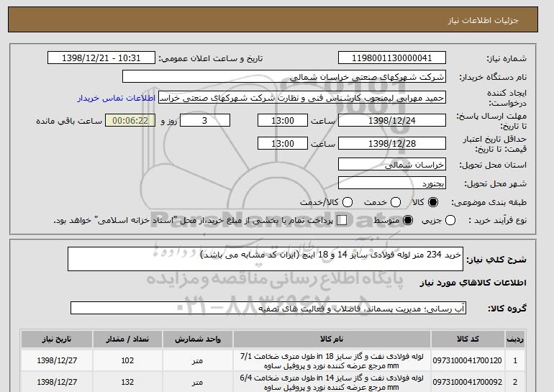Click the response deadline date 1398/12/24
Screen dimensions: 554x392
392,120
